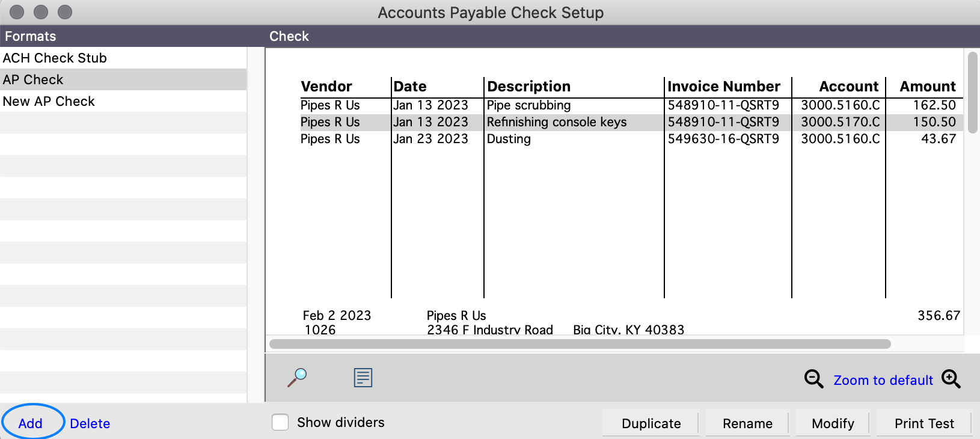Delete the selected format
Viewport: 980px width, 439px height.
point(90,423)
